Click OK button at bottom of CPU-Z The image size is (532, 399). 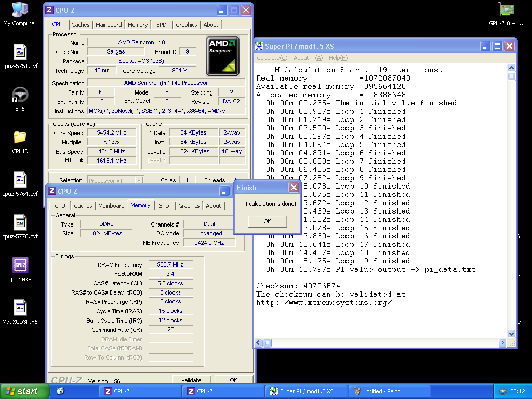click(x=233, y=380)
